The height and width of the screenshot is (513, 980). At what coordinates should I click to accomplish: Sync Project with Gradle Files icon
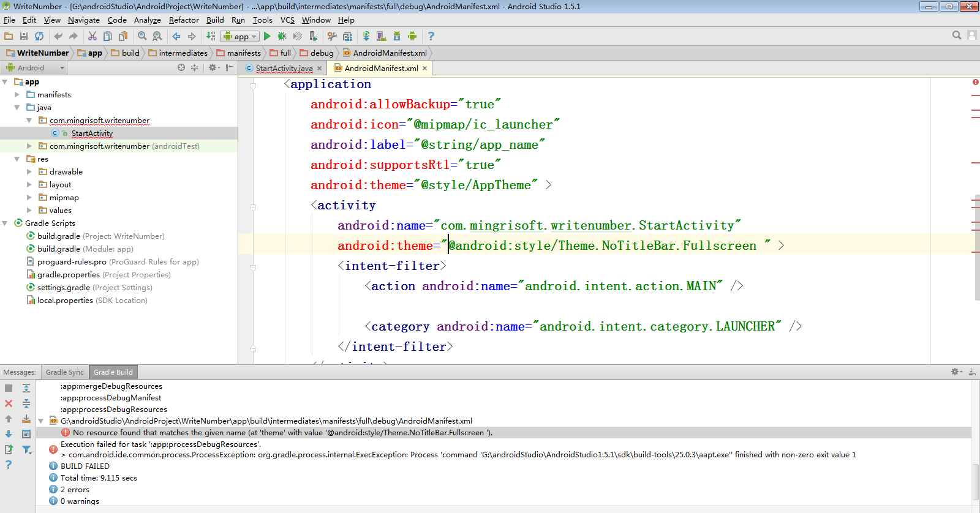(366, 36)
